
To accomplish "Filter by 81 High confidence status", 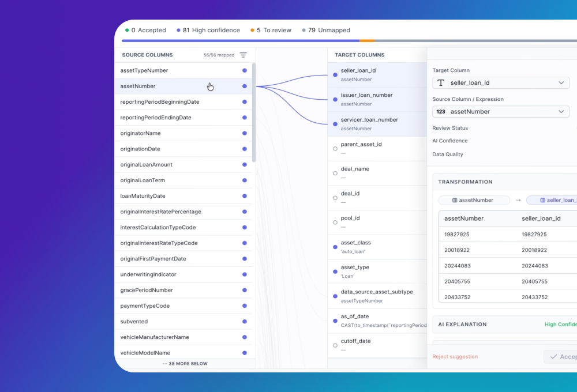I will [x=208, y=30].
